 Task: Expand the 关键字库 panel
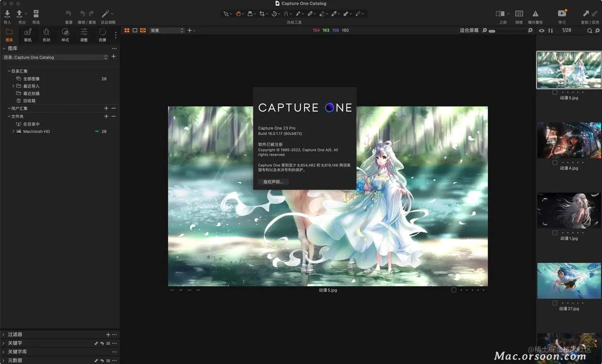[x=4, y=352]
